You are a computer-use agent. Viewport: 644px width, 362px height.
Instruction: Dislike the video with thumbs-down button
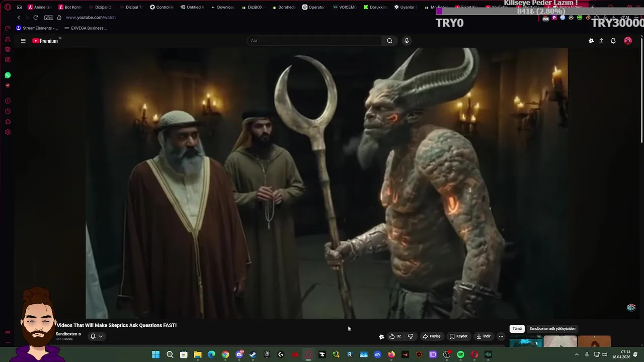click(x=411, y=336)
